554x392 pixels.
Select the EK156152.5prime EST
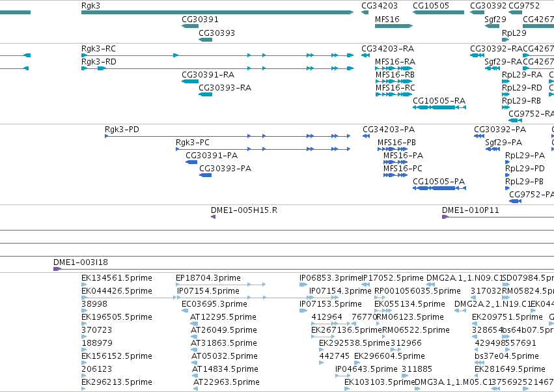coord(84,363)
